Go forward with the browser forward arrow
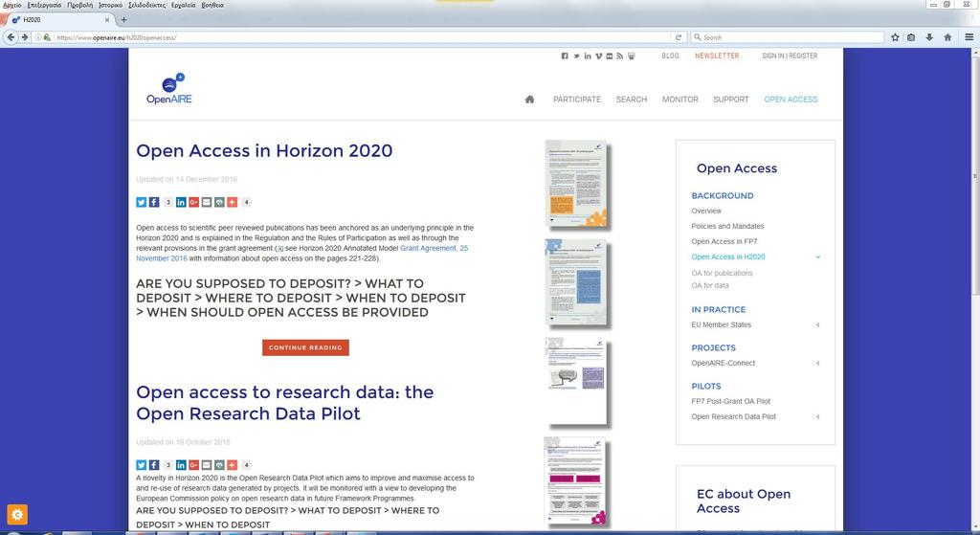The image size is (980, 535). click(24, 37)
